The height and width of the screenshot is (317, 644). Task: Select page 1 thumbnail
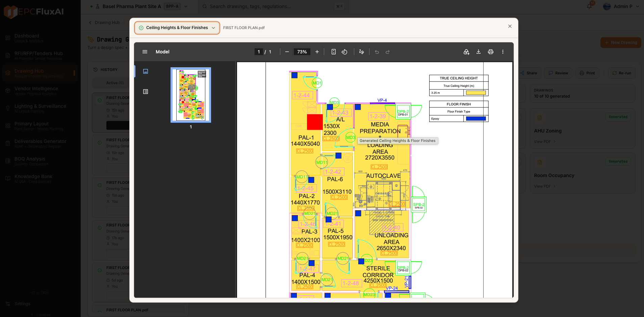coord(191,95)
